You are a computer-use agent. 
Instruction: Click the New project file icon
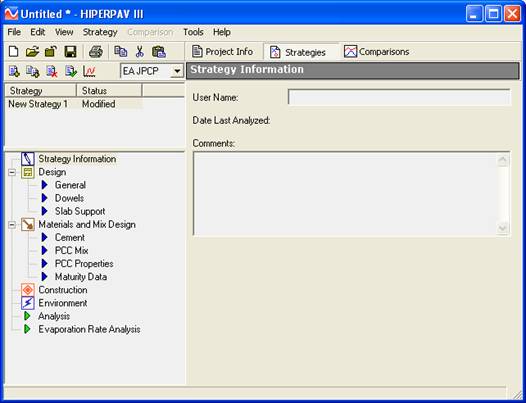click(13, 52)
